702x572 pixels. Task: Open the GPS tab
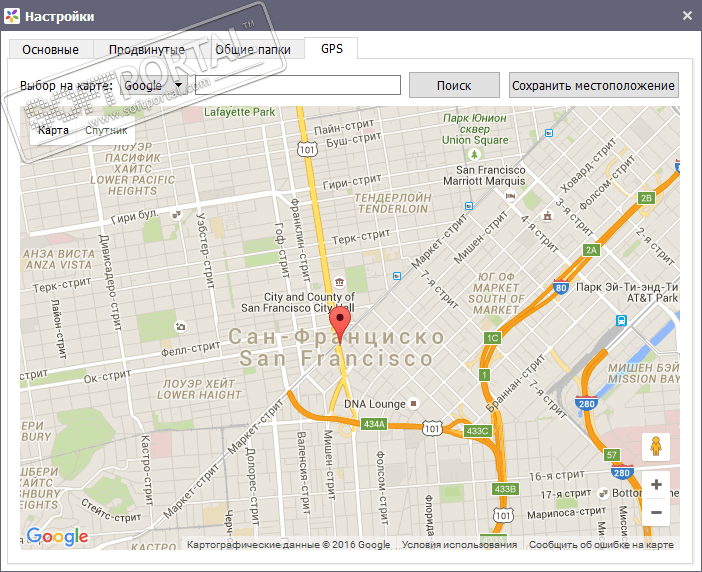[331, 48]
